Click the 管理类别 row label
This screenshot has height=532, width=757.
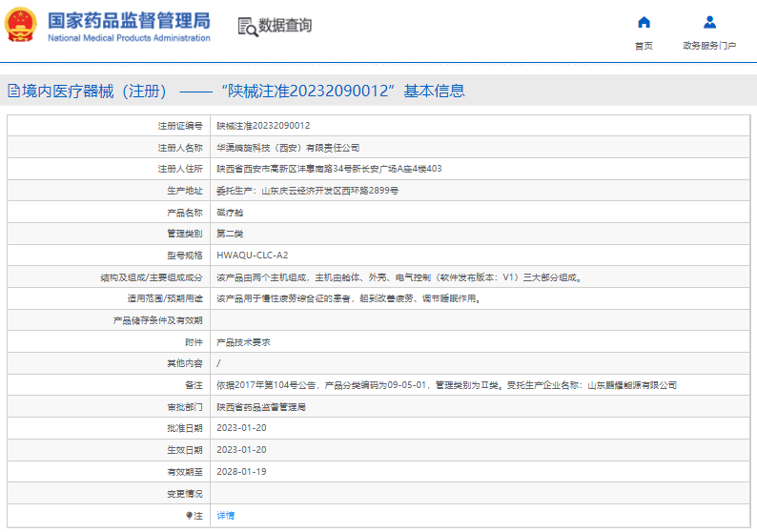[184, 234]
